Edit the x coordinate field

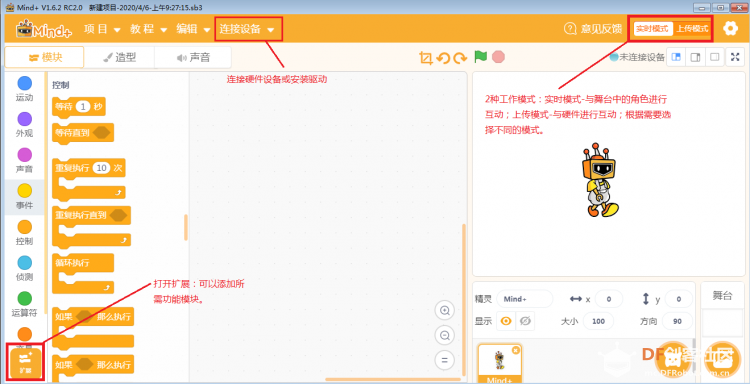pyautogui.click(x=608, y=299)
